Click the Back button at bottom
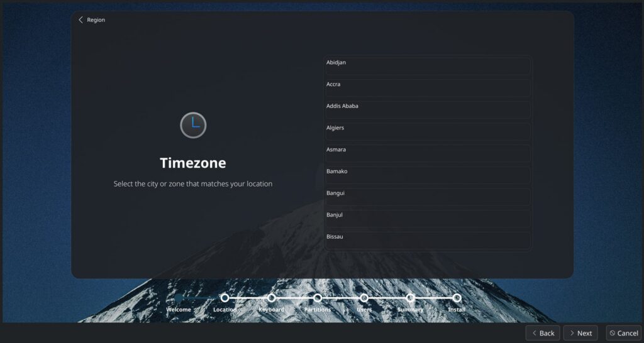Screen dimensions: 644x343 click(543, 333)
